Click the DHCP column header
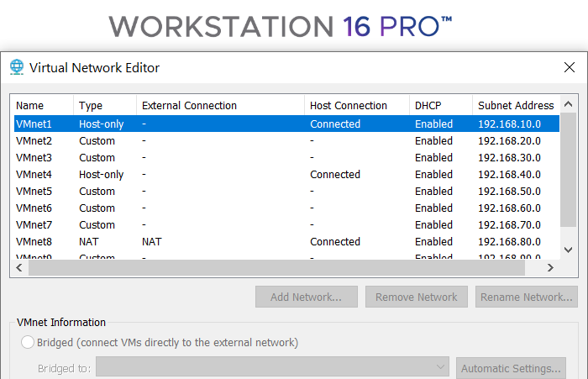 (x=441, y=105)
